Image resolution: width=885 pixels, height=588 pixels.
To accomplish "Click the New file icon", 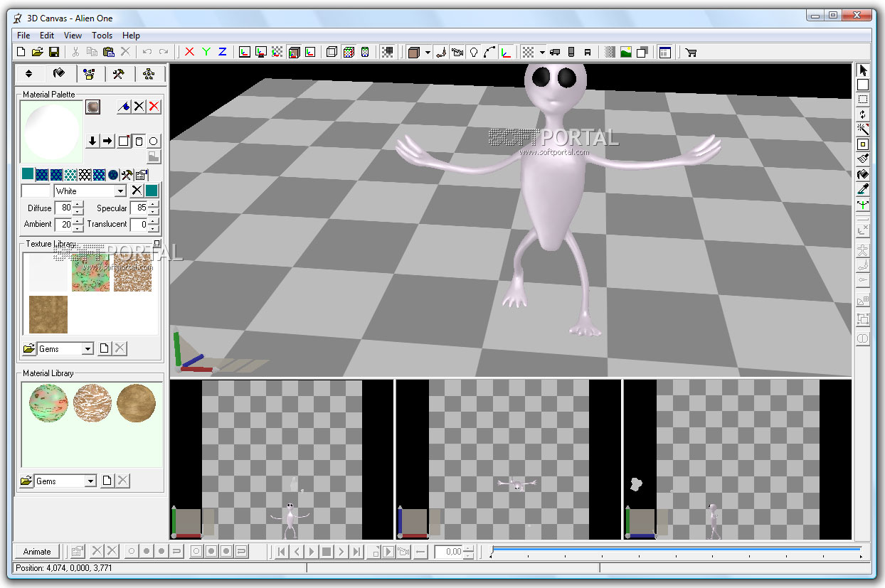I will (21, 52).
